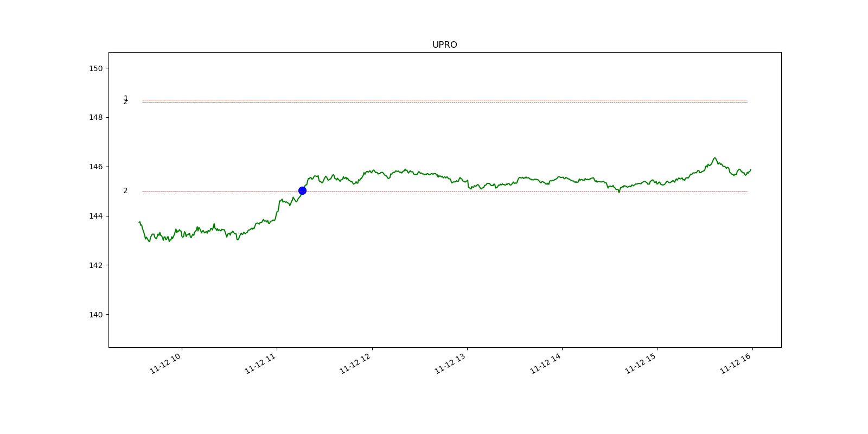Select the 146 y-axis tick label
The width and height of the screenshot is (868, 434).
point(95,167)
